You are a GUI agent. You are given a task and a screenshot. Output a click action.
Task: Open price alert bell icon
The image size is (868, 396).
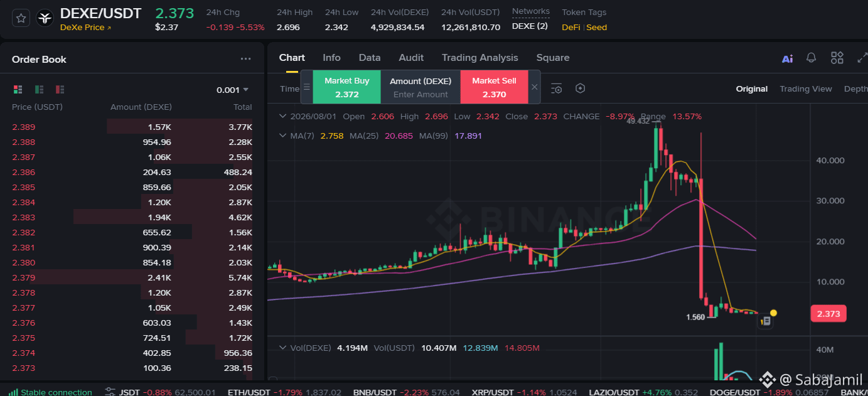(812, 58)
